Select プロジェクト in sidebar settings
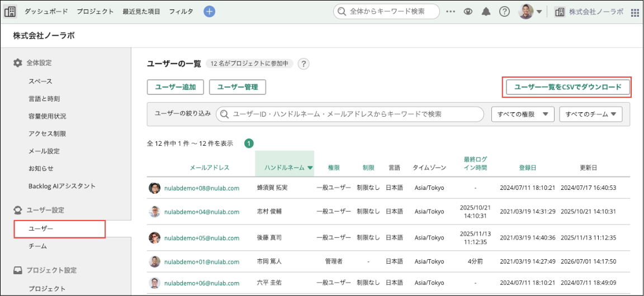 click(47, 288)
